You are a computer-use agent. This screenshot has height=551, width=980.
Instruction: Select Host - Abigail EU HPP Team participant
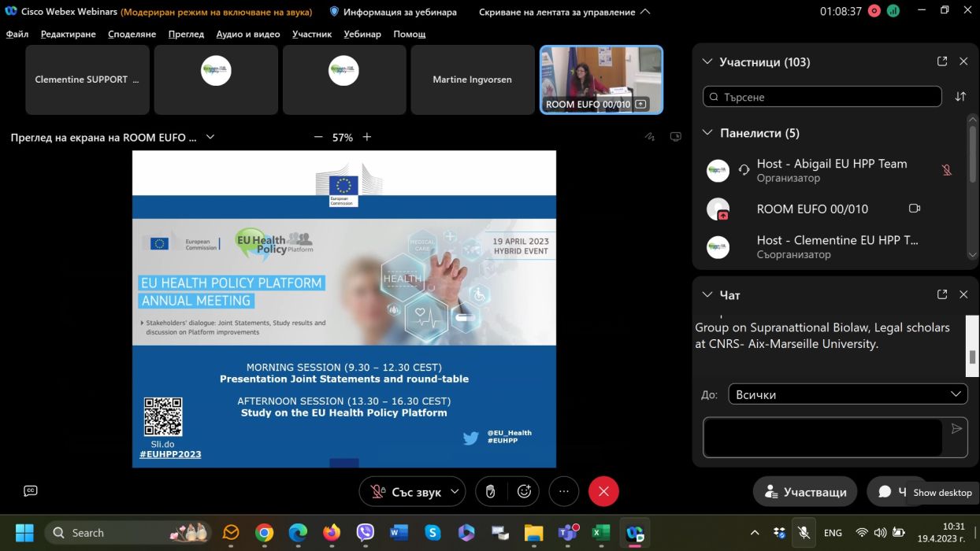pyautogui.click(x=830, y=170)
